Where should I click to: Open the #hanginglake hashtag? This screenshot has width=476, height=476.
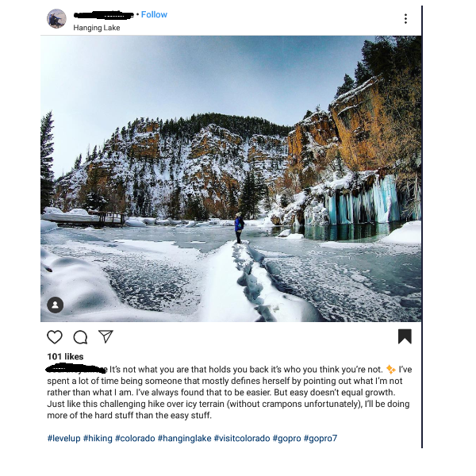click(x=185, y=439)
